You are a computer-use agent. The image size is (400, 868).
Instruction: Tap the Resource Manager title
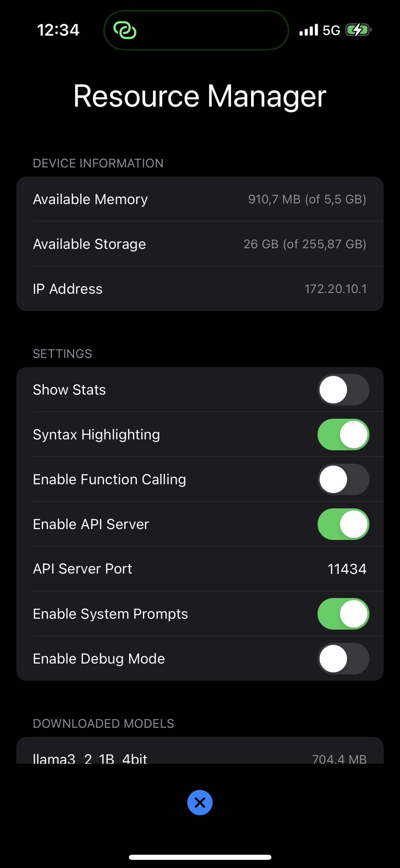coord(200,96)
